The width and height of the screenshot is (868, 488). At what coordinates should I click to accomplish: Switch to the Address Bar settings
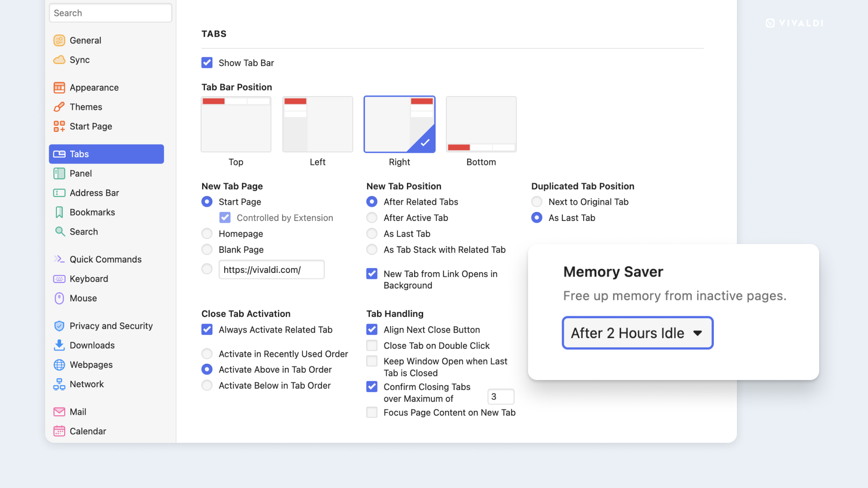(94, 192)
